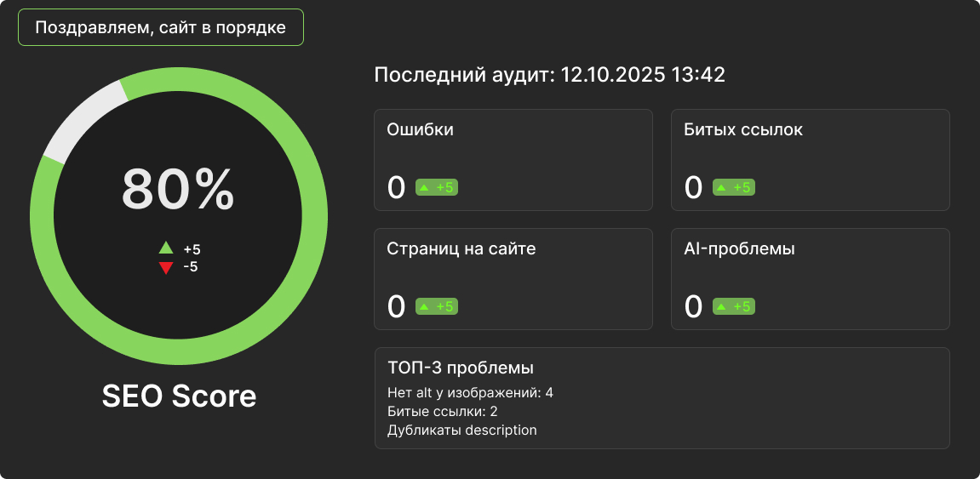Viewport: 980px width, 479px height.
Task: Click the red down arrow under 80%
Action: click(166, 268)
